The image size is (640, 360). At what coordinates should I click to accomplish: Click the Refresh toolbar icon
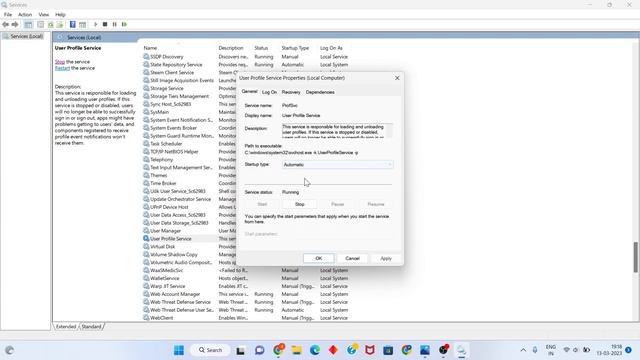pyautogui.click(x=51, y=24)
